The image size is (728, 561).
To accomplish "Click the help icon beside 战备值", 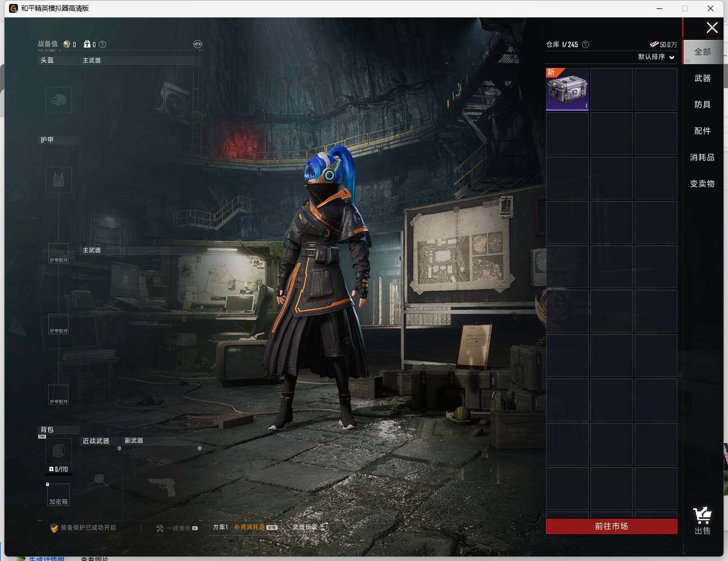I will (x=102, y=44).
